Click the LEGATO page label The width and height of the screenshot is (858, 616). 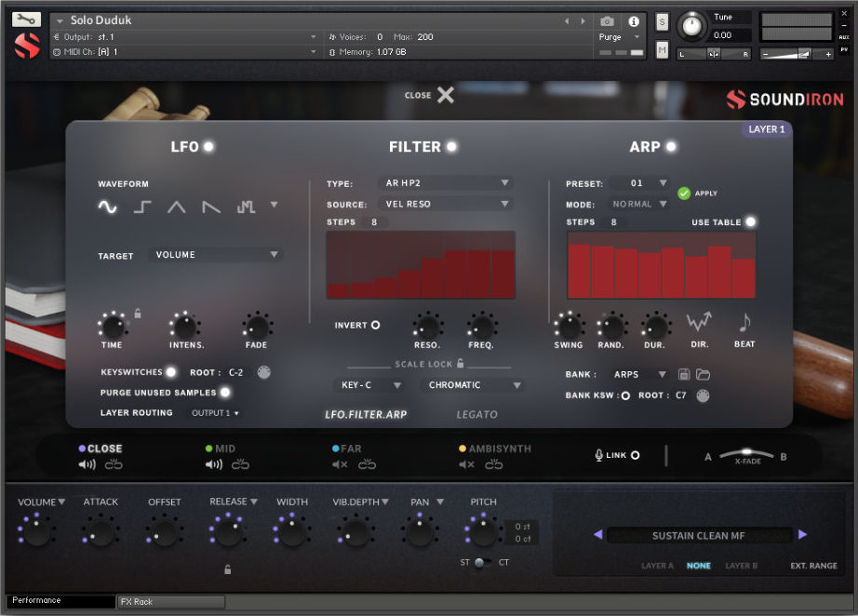click(476, 413)
